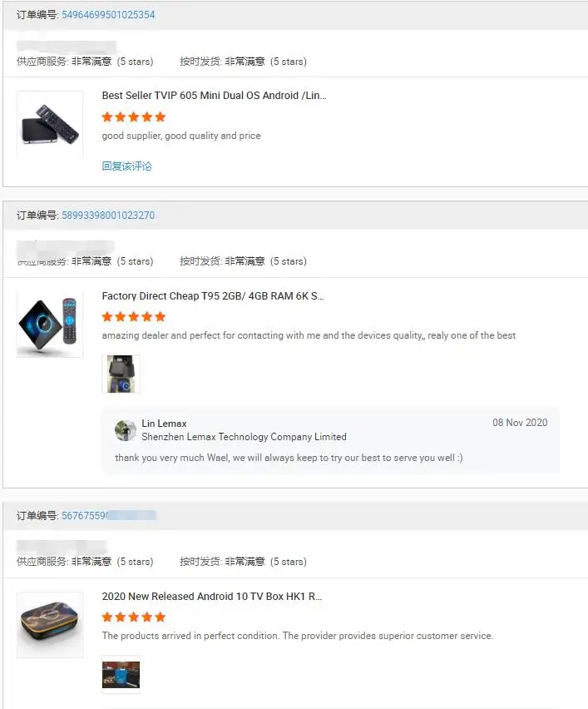Click the five-star rating of T95 review
This screenshot has width=588, height=709.
coord(134,316)
